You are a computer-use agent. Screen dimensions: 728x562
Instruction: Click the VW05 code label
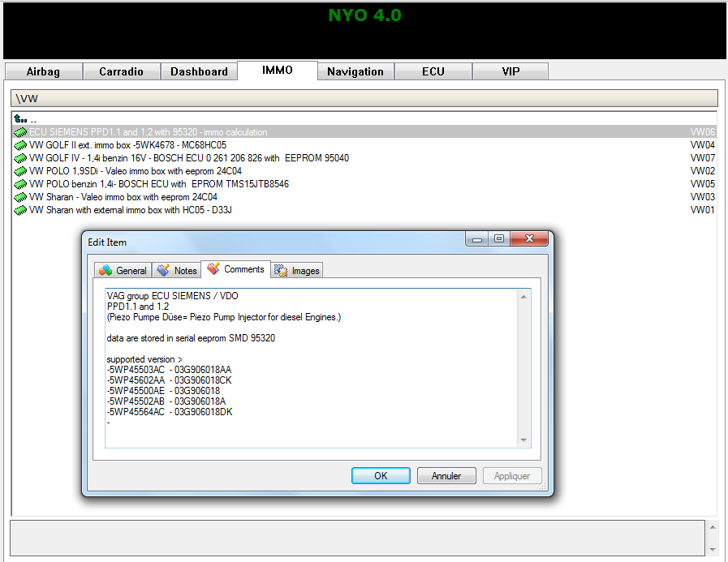pos(703,184)
